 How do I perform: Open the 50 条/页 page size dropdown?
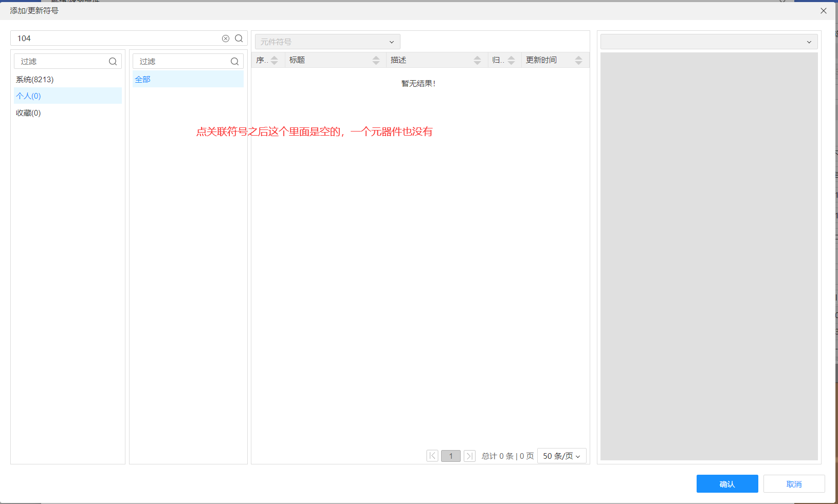pos(561,456)
